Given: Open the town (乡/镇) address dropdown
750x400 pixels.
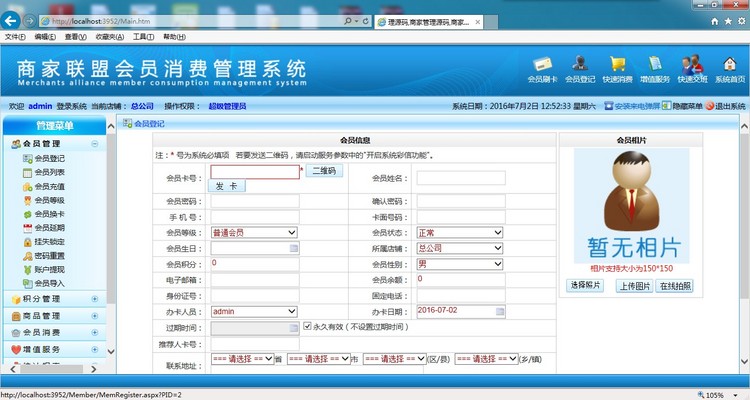Looking at the screenshot, I should [486, 359].
